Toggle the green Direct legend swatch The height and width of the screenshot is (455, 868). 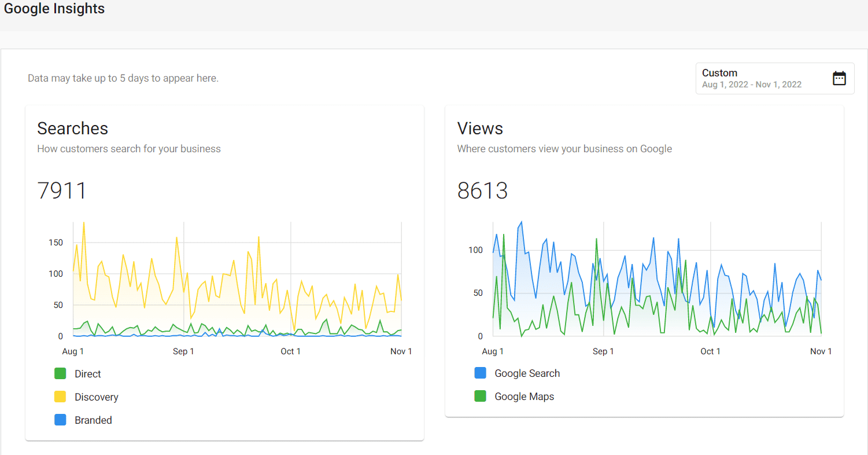[x=60, y=374]
